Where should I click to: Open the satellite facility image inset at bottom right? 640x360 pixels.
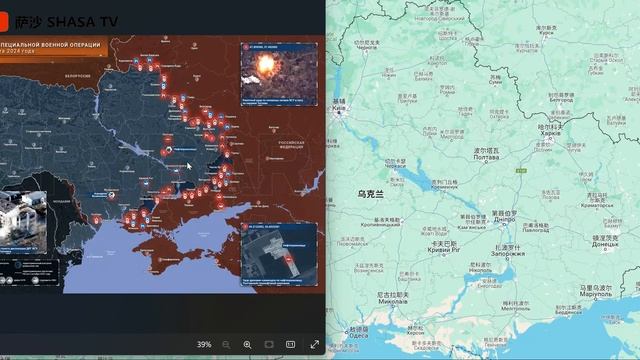click(279, 254)
